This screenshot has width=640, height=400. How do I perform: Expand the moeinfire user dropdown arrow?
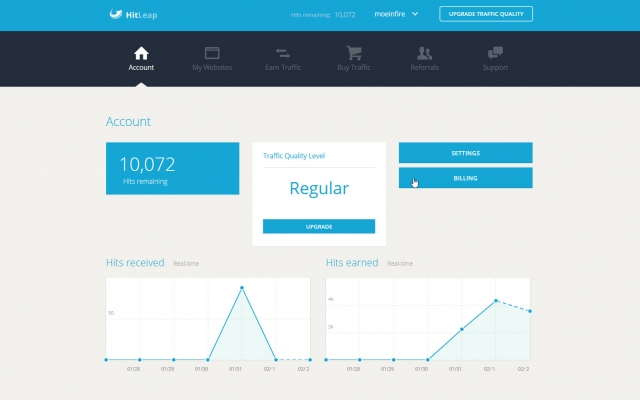point(415,14)
